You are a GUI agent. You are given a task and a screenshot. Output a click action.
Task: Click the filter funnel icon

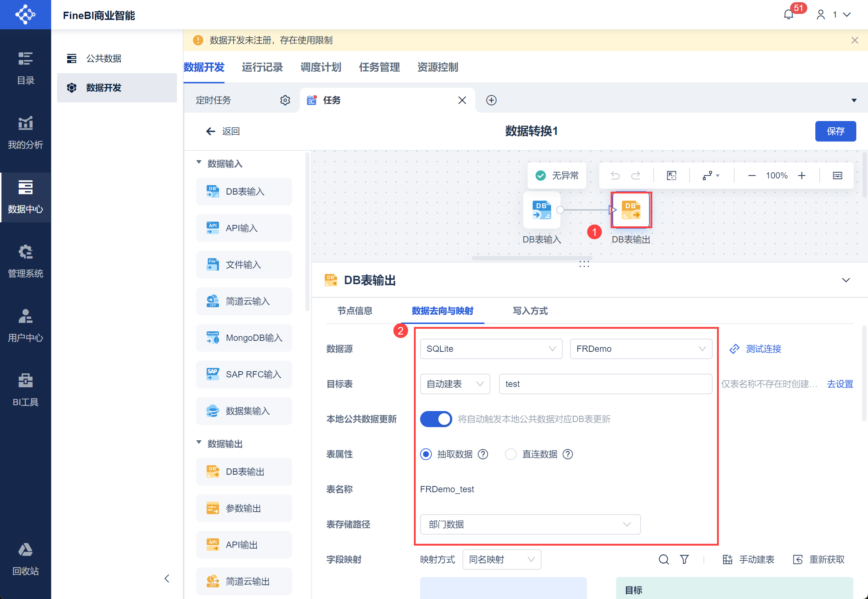[x=684, y=559]
